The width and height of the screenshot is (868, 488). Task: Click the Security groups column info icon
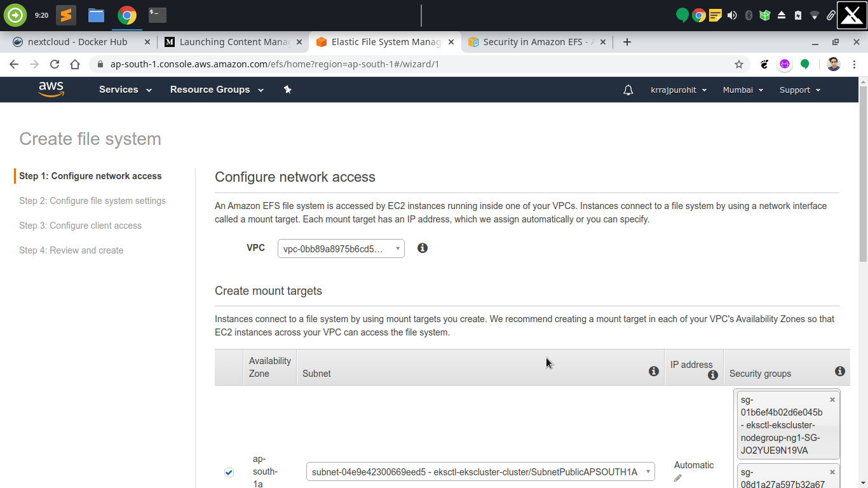tap(840, 371)
